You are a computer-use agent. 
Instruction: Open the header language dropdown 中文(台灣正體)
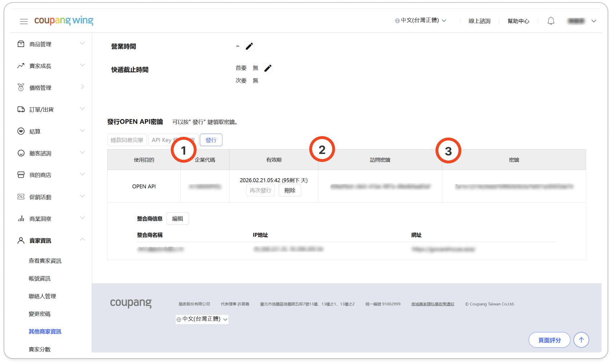420,21
